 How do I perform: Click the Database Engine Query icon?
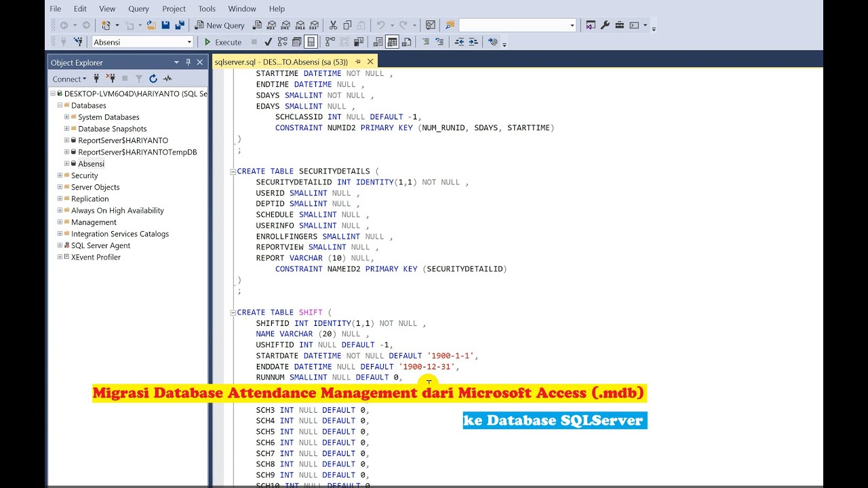pyautogui.click(x=257, y=25)
